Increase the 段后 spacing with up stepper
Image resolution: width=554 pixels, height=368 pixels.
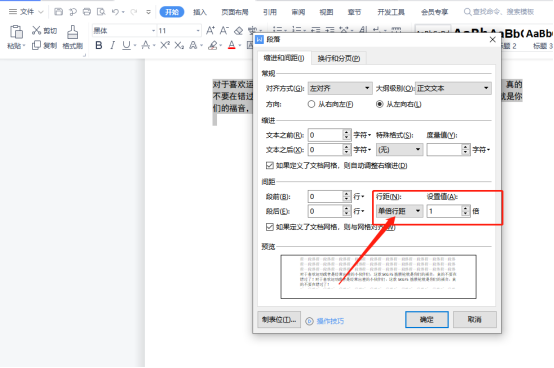[x=347, y=208]
